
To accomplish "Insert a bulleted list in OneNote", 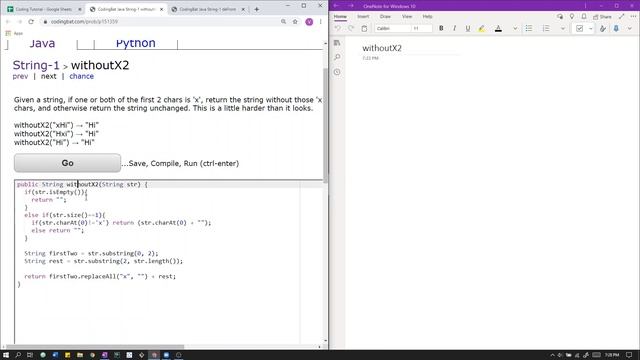I will tap(529, 29).
